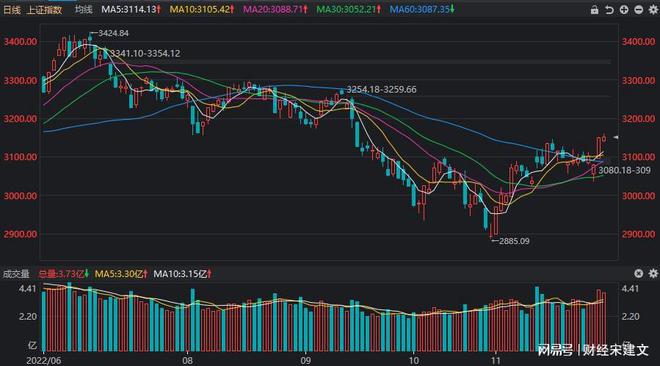Click the undo arrow icon in chart toolbar
660x366 pixels.
609,10
